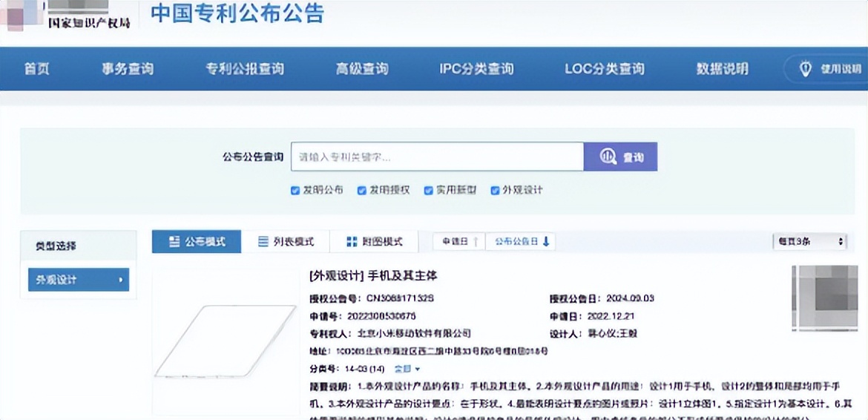Open IPC分类查询 in the navigation bar

(x=476, y=68)
